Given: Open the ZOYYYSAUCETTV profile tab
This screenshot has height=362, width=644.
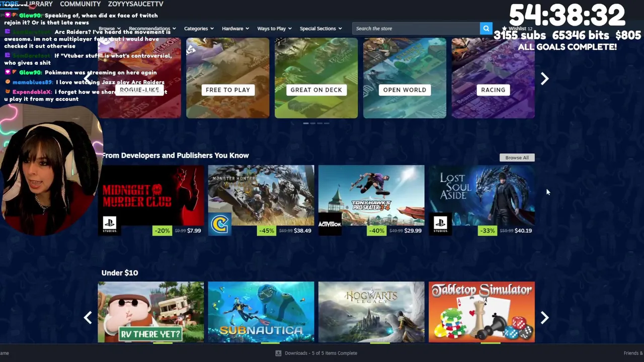Looking at the screenshot, I should [135, 4].
